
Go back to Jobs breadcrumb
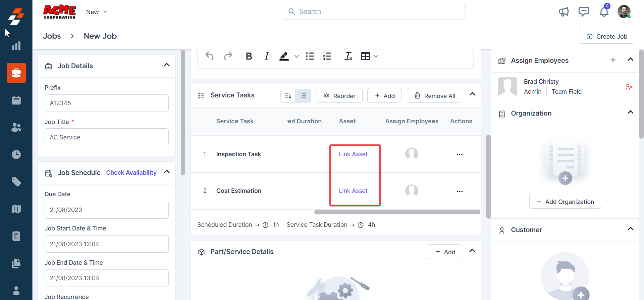(52, 36)
